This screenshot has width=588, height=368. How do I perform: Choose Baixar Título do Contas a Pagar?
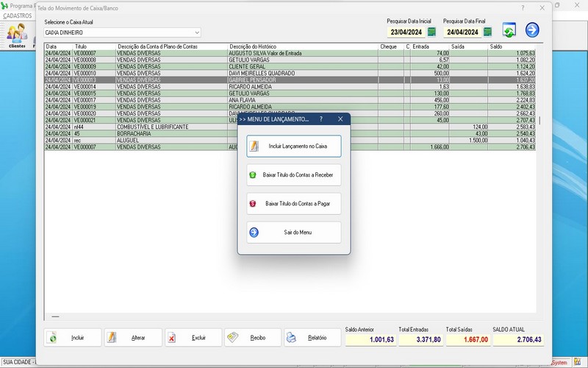294,203
